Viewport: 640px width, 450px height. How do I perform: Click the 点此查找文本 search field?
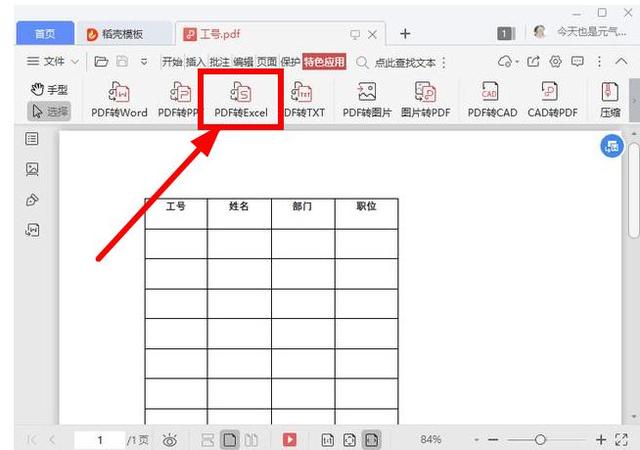[x=405, y=63]
